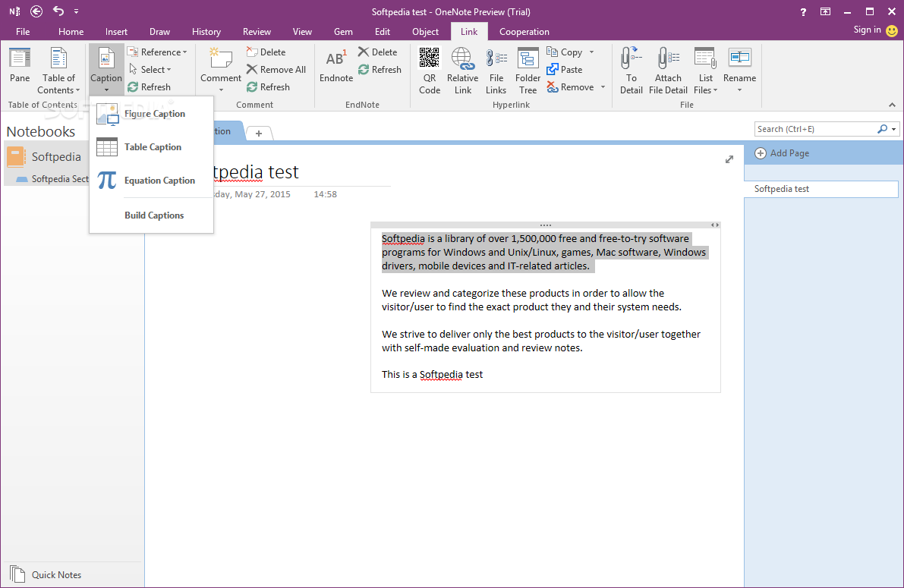This screenshot has height=588, width=904.
Task: Select Build Captions menu entry
Action: tap(152, 215)
